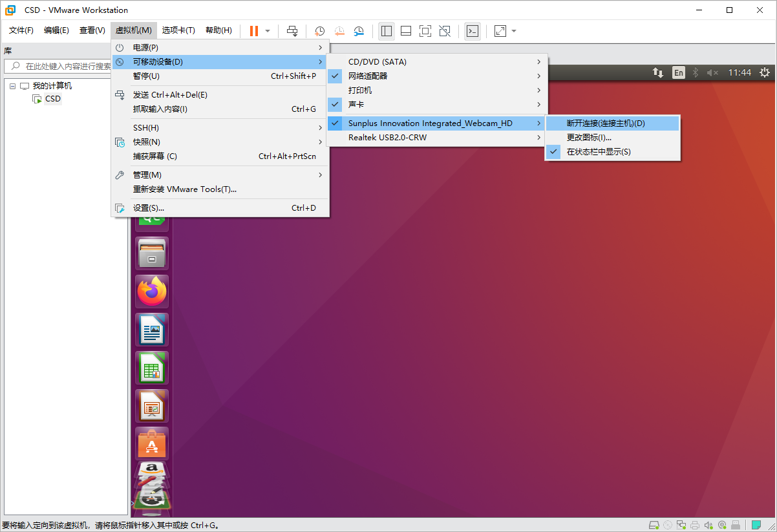Click the teal message log note icon

click(x=756, y=525)
